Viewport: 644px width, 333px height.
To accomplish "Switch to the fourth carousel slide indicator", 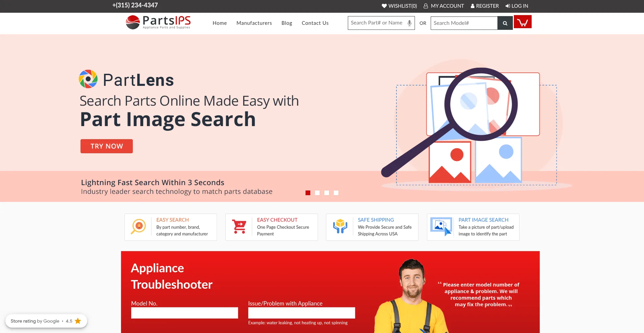I will point(336,193).
